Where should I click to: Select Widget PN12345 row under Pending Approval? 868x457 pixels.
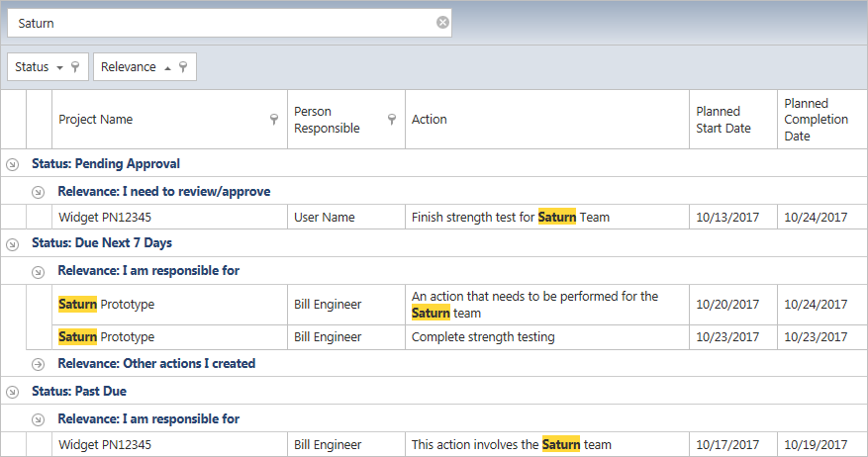(105, 218)
